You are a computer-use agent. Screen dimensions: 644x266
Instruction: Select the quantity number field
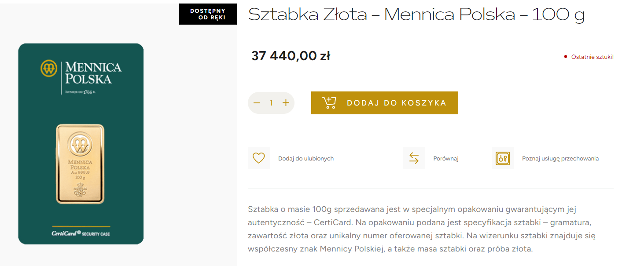click(271, 103)
